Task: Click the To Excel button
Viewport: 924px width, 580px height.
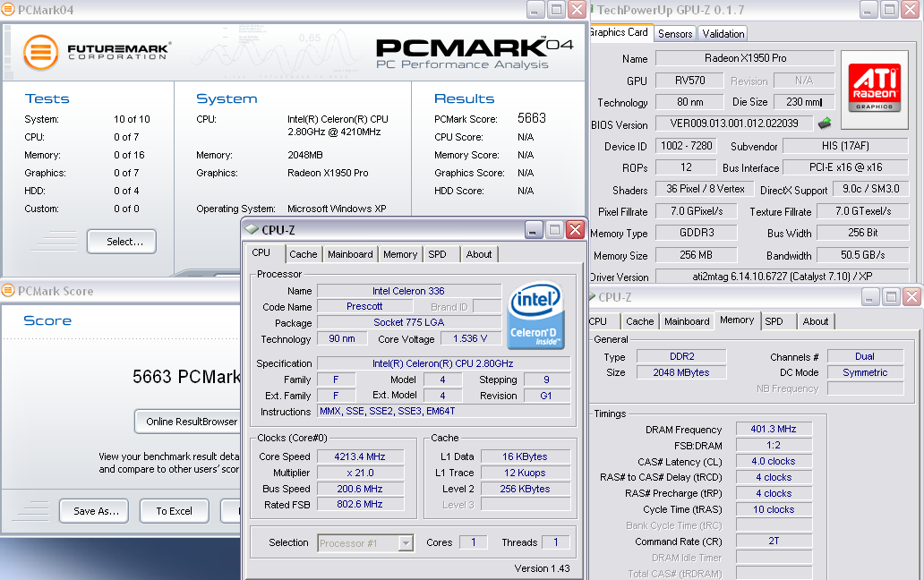Action: click(174, 511)
